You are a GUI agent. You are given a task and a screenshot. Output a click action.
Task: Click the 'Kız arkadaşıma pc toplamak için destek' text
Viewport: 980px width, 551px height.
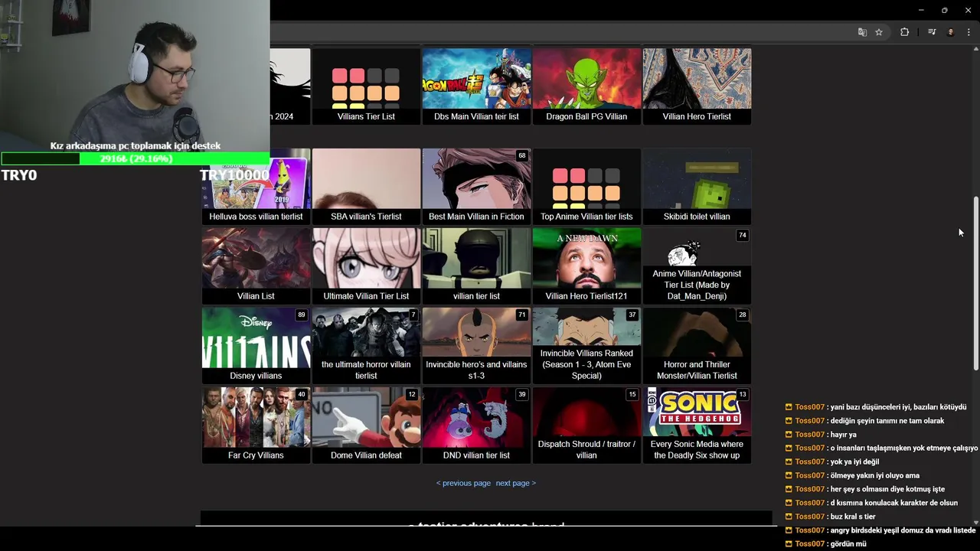(x=136, y=145)
